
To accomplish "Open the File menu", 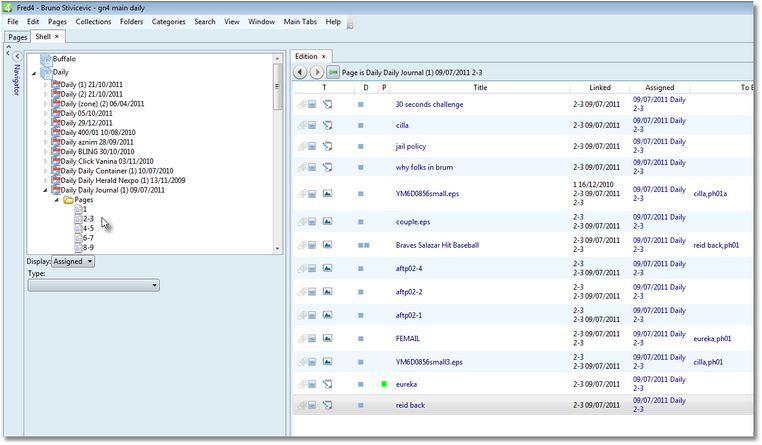I will pyautogui.click(x=13, y=22).
